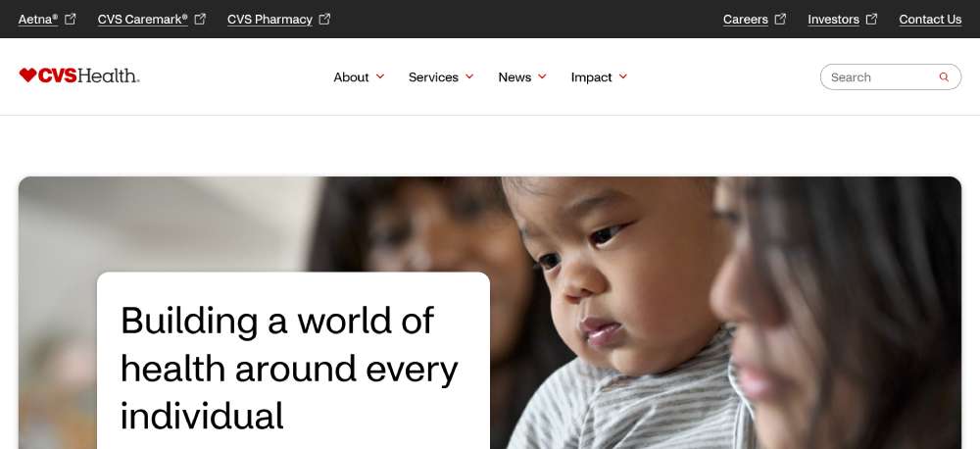Select the News navigation item
The height and width of the screenshot is (449, 980).
[x=514, y=76]
